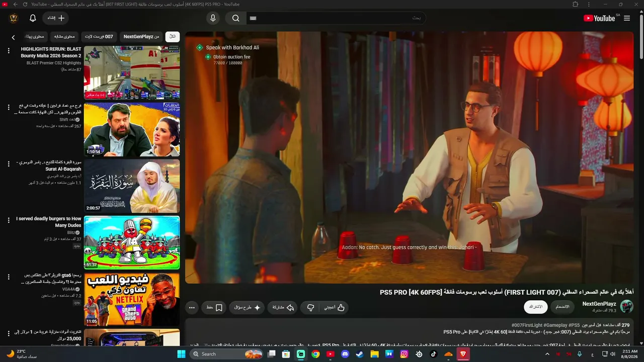Select the 'من NextGenPlayz' filter chip
The width and height of the screenshot is (644, 362).
(x=141, y=37)
